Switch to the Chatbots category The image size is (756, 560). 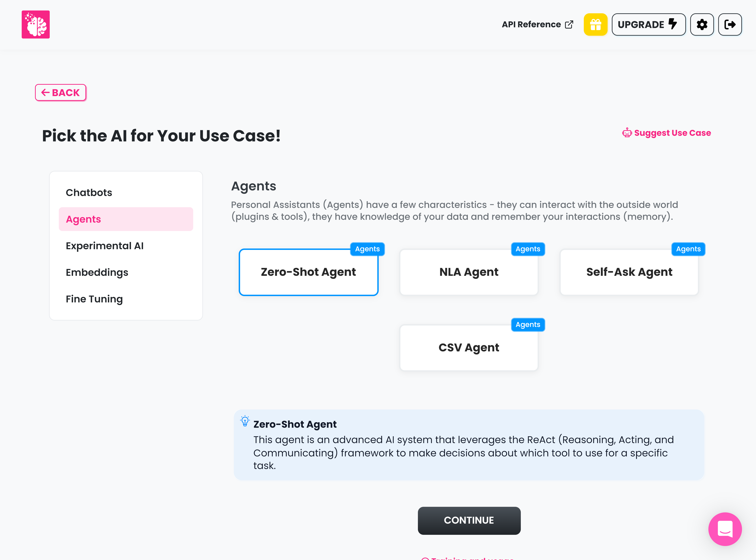89,192
